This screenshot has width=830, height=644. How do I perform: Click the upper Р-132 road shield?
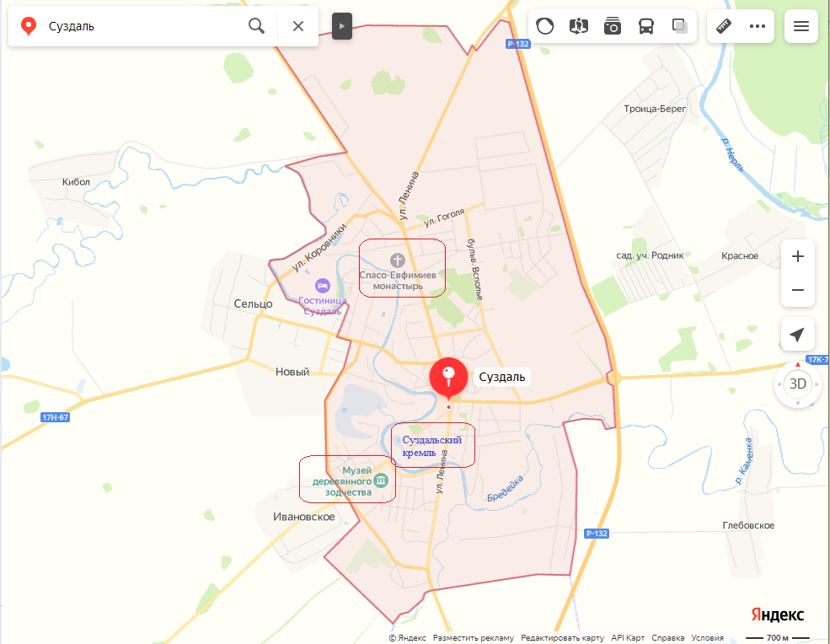pyautogui.click(x=517, y=44)
